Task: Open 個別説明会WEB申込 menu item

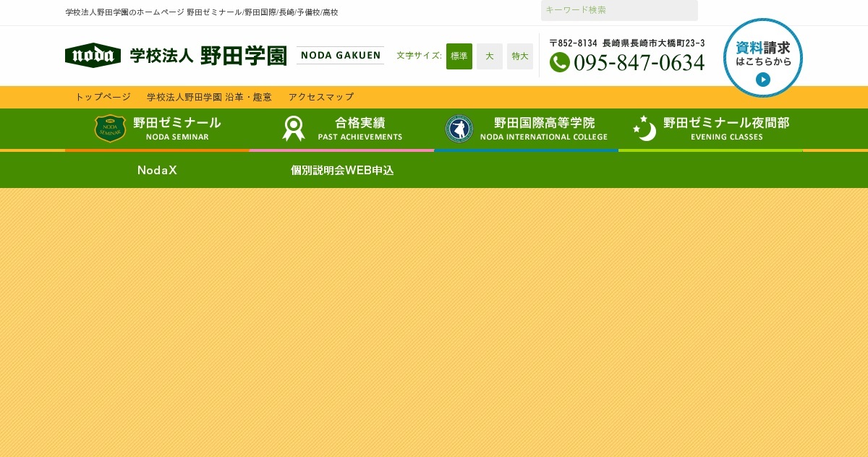Action: click(342, 171)
